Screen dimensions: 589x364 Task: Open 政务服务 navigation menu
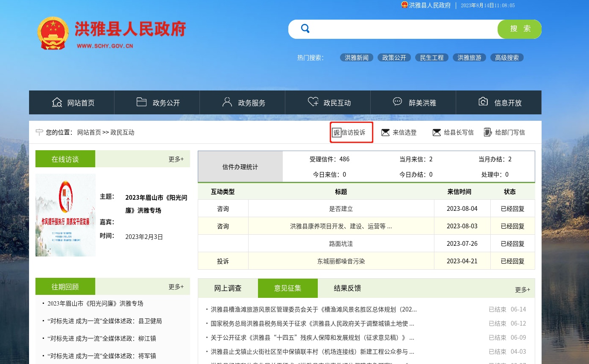243,102
